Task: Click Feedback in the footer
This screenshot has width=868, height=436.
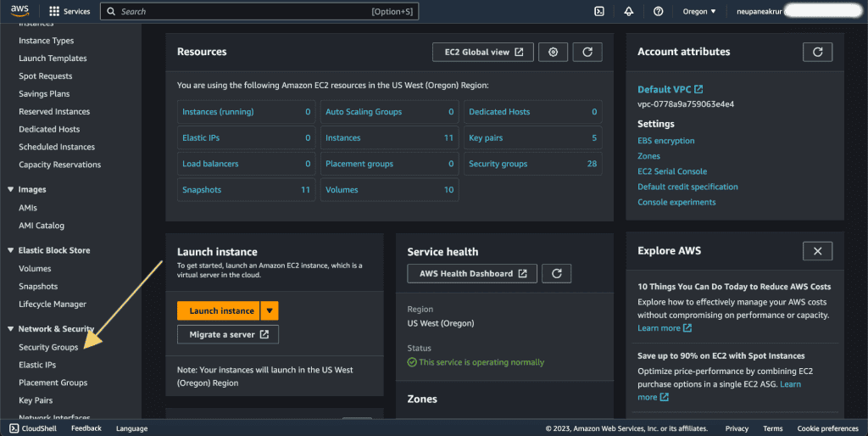Action: 86,428
